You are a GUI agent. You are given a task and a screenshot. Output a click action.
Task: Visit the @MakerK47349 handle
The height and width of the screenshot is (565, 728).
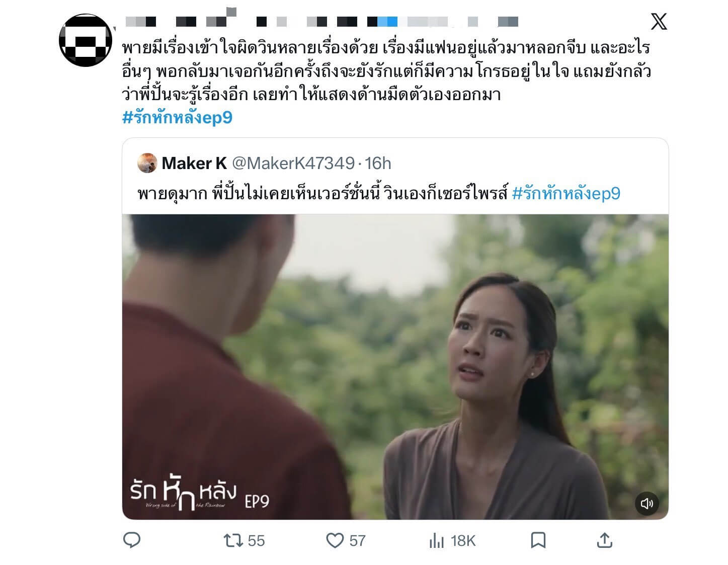click(x=293, y=163)
